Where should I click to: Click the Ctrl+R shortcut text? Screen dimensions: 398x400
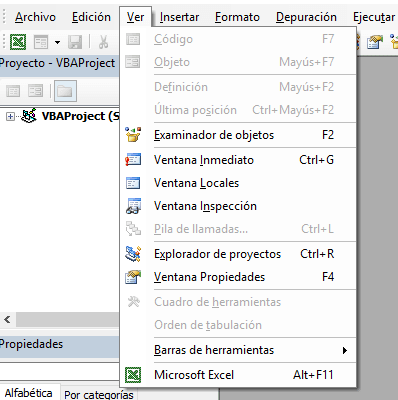[317, 254]
